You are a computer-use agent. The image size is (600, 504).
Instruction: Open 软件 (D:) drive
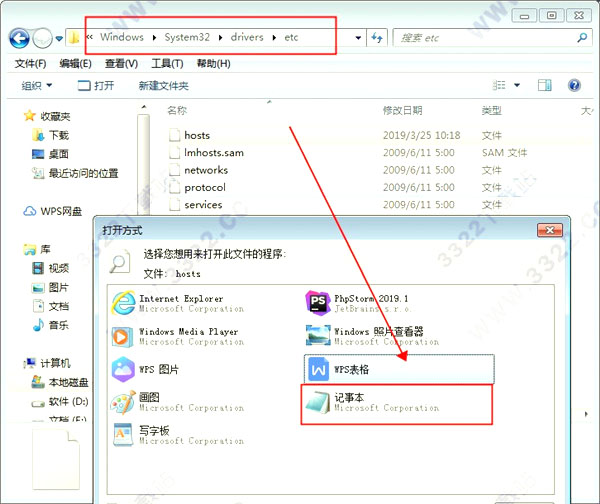[60, 401]
